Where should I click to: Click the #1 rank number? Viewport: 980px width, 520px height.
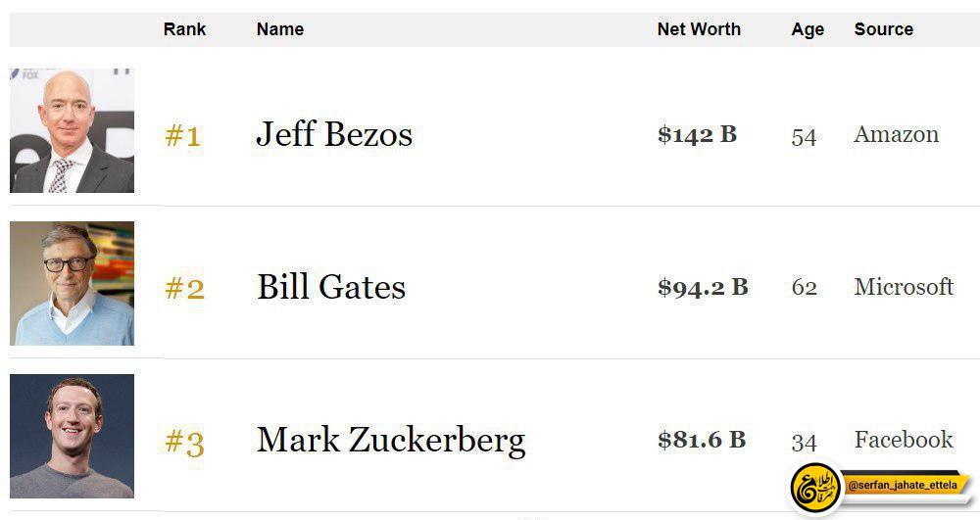(182, 135)
